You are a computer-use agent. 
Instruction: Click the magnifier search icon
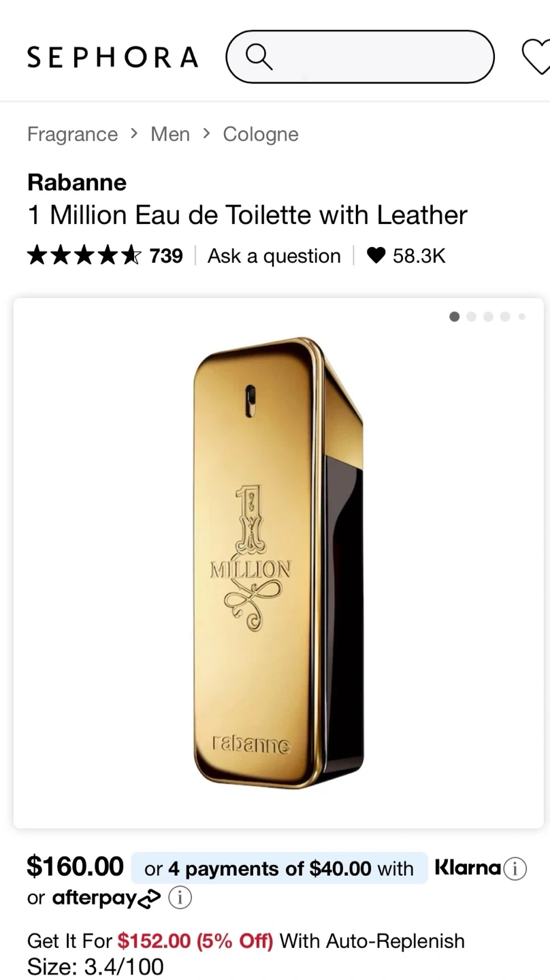point(259,56)
